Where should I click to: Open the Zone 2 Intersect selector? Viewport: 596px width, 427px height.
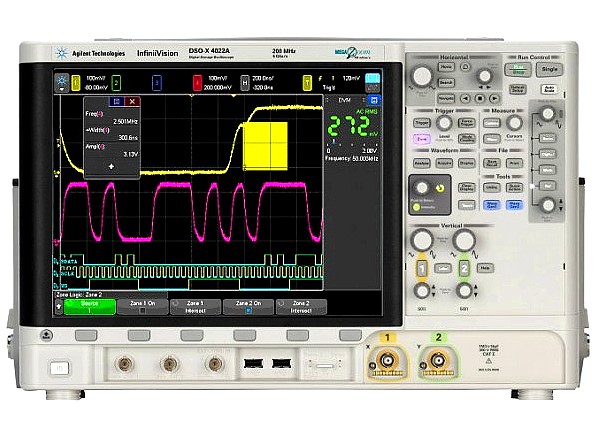coord(301,307)
